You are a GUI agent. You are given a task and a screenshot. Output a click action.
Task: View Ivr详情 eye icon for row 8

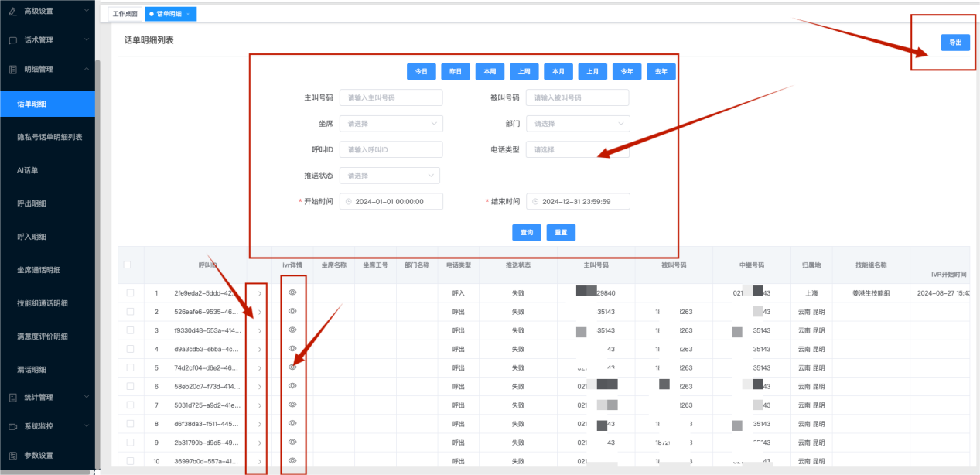pos(292,423)
